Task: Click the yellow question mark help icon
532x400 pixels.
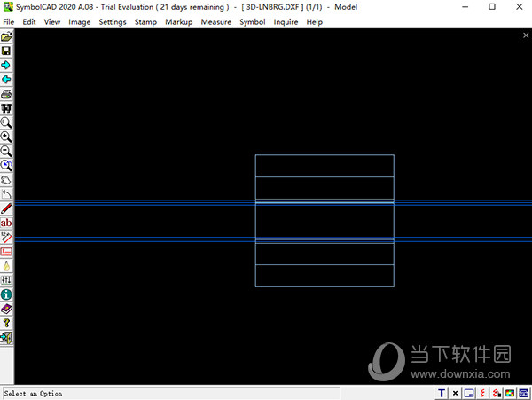Action: (x=6, y=323)
